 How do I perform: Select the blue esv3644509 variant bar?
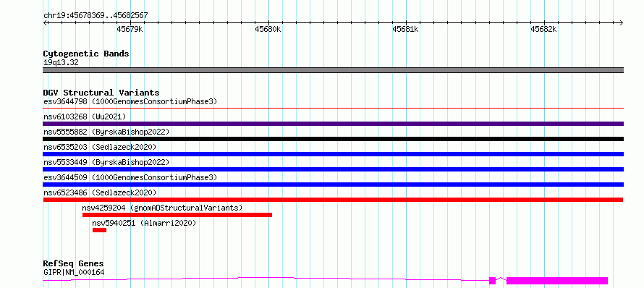click(x=333, y=185)
